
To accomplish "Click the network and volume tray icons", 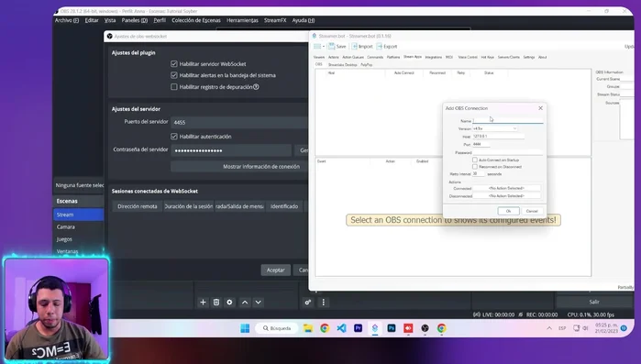I will [580, 328].
